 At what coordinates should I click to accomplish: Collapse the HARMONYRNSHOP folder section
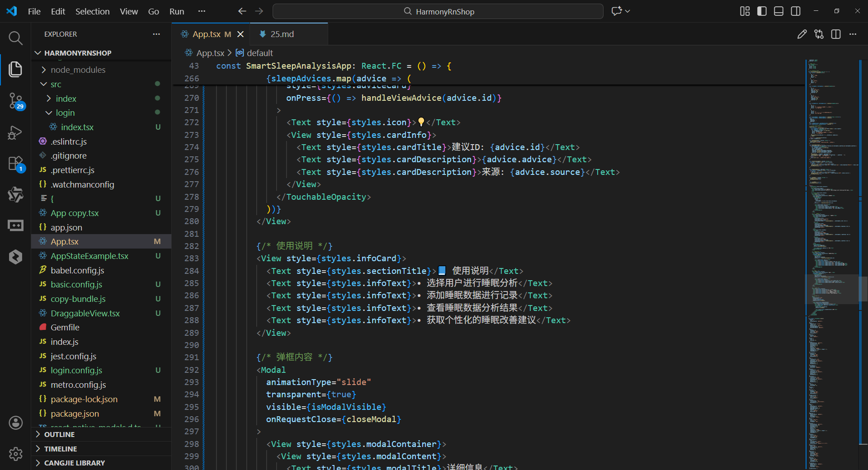(x=101, y=53)
